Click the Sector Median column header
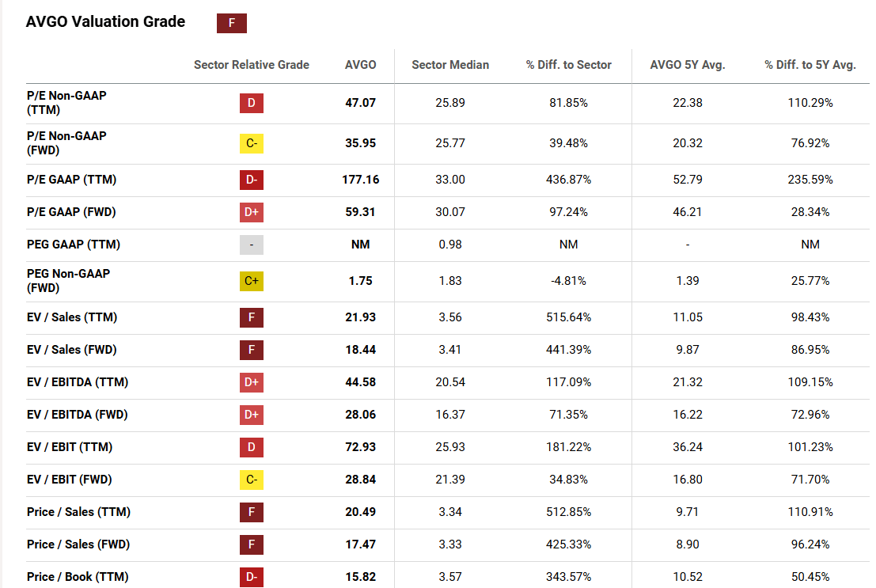 point(450,65)
